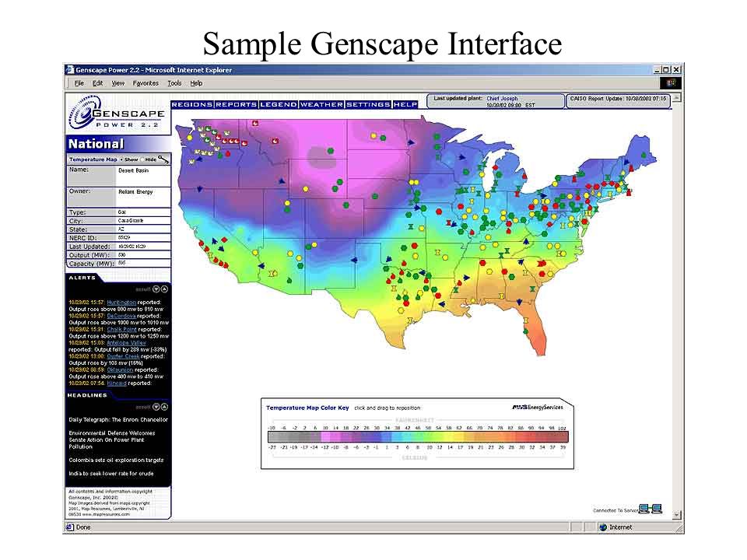Click the temperature color gradient bar
This screenshot has height=560, width=747.
[x=418, y=436]
